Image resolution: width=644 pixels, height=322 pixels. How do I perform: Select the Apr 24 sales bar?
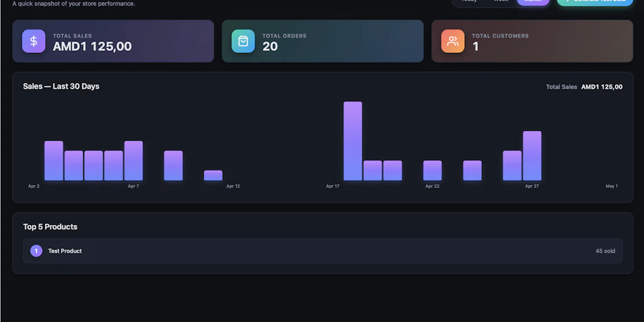point(472,170)
